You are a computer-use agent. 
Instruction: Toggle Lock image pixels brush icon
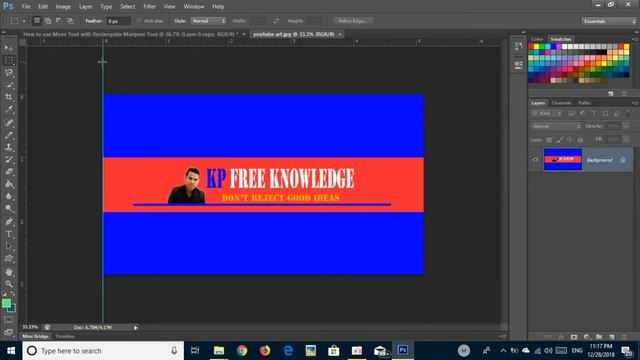[x=560, y=140]
